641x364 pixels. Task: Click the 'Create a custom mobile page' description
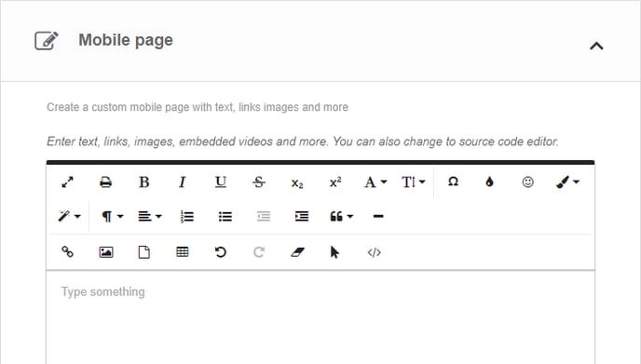(198, 107)
